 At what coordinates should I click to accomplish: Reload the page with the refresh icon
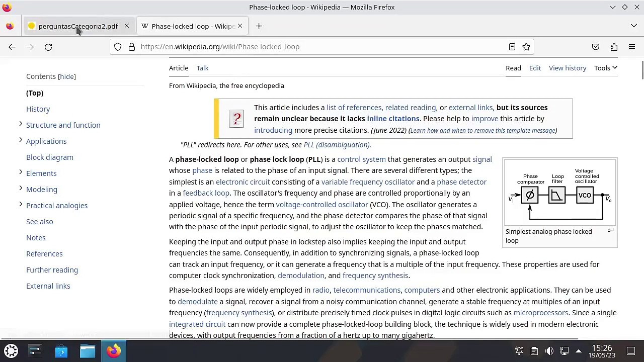tap(48, 47)
